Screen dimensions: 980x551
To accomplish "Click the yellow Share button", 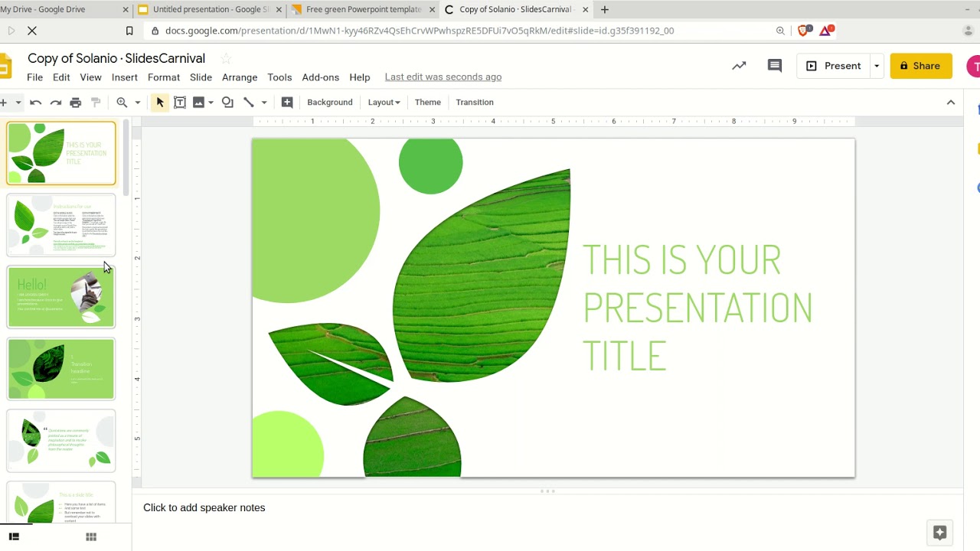I will pos(921,66).
